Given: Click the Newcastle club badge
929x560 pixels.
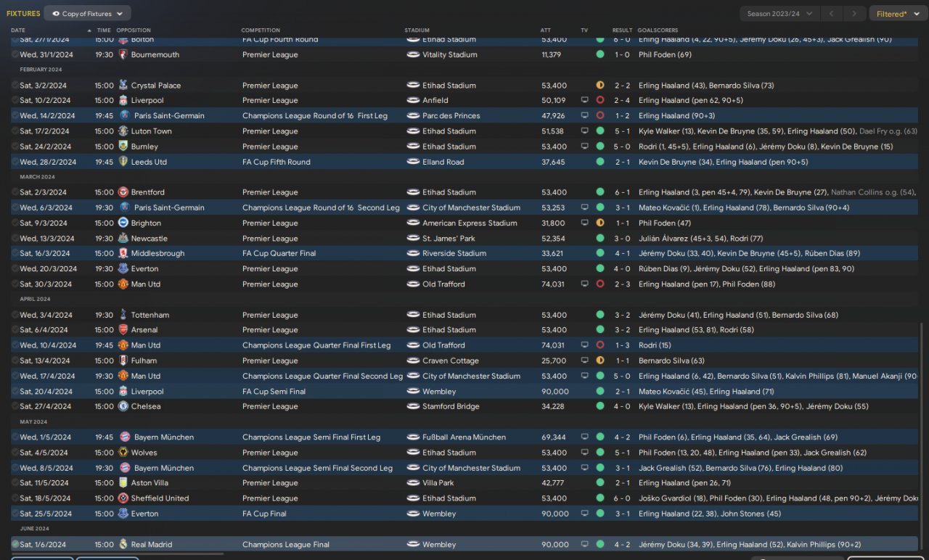Looking at the screenshot, I should (123, 238).
